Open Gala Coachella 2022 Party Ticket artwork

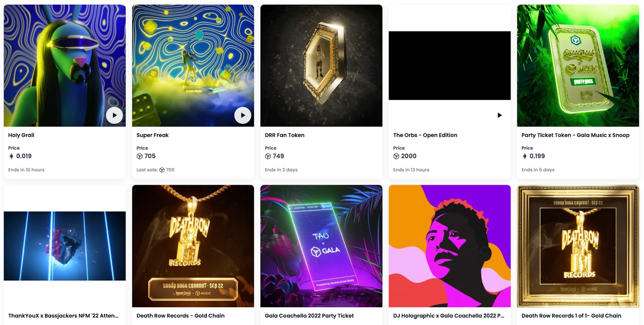pyautogui.click(x=321, y=246)
